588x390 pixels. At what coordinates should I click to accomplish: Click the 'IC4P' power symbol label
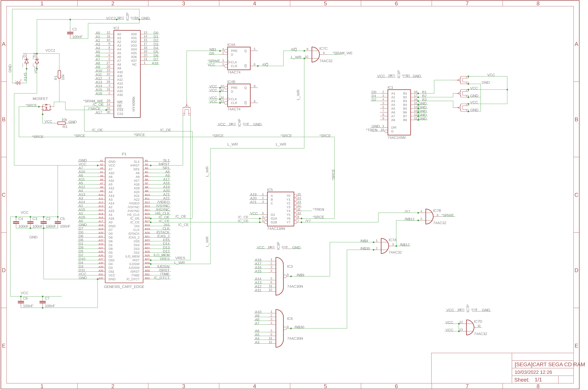point(239,123)
